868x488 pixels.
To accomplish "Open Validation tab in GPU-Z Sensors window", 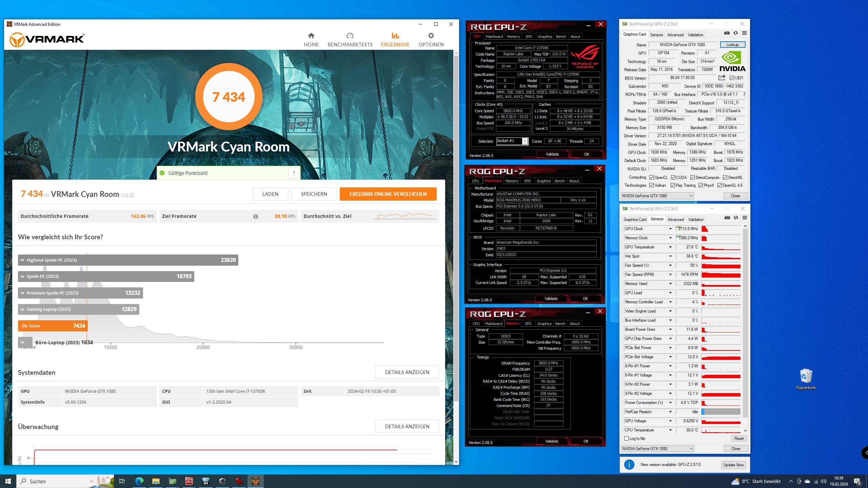I will click(696, 220).
